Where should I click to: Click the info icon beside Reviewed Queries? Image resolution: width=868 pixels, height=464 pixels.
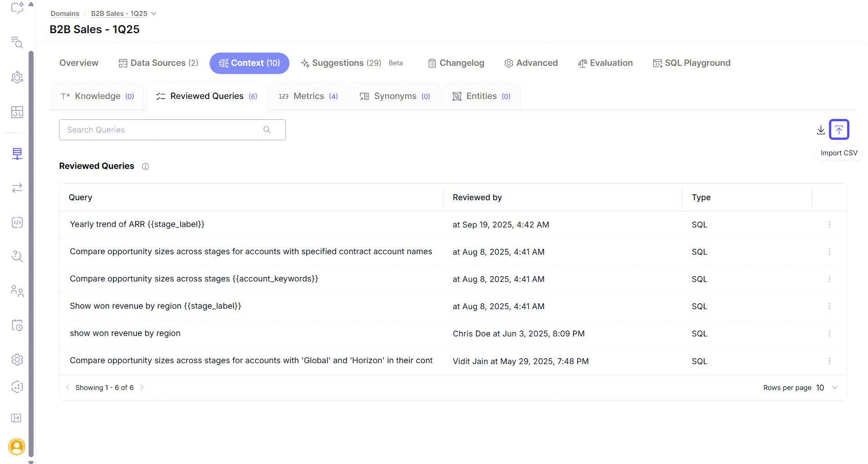tap(145, 166)
